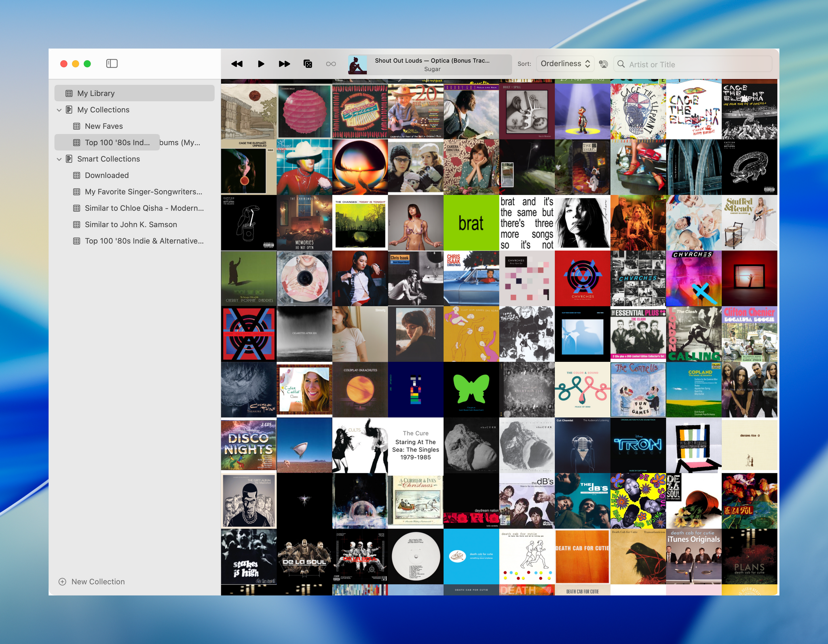Click the New Collection button
Image resolution: width=828 pixels, height=644 pixels.
tap(92, 582)
